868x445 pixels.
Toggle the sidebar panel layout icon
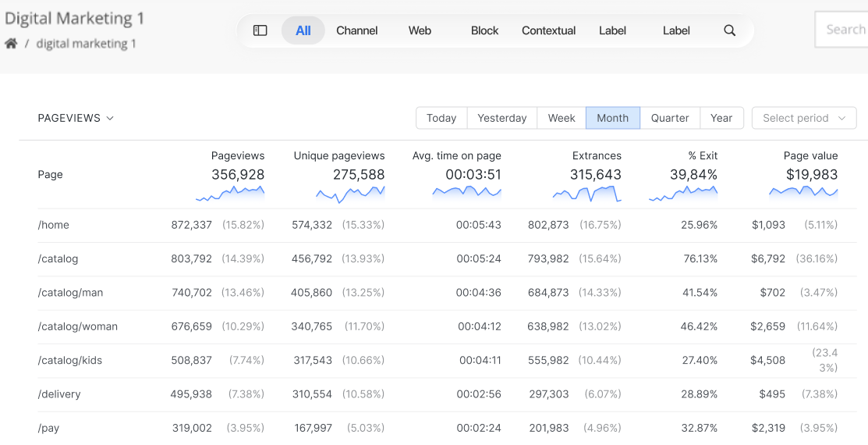tap(260, 30)
